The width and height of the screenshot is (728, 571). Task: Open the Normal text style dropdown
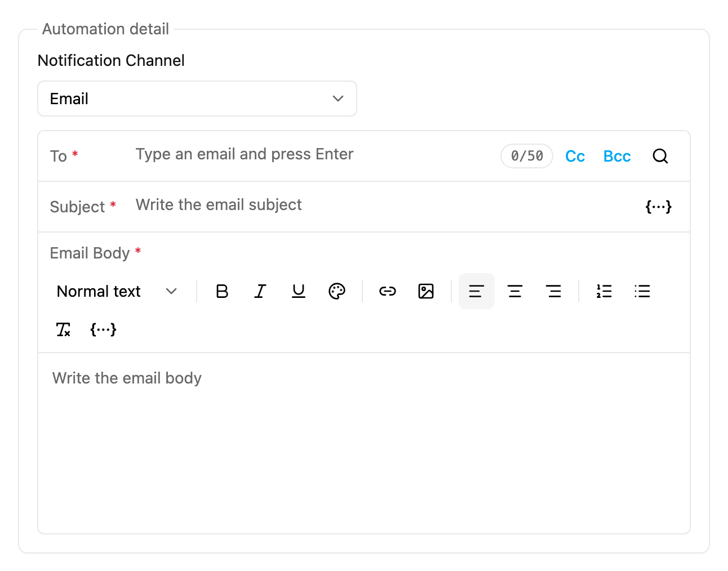click(117, 291)
